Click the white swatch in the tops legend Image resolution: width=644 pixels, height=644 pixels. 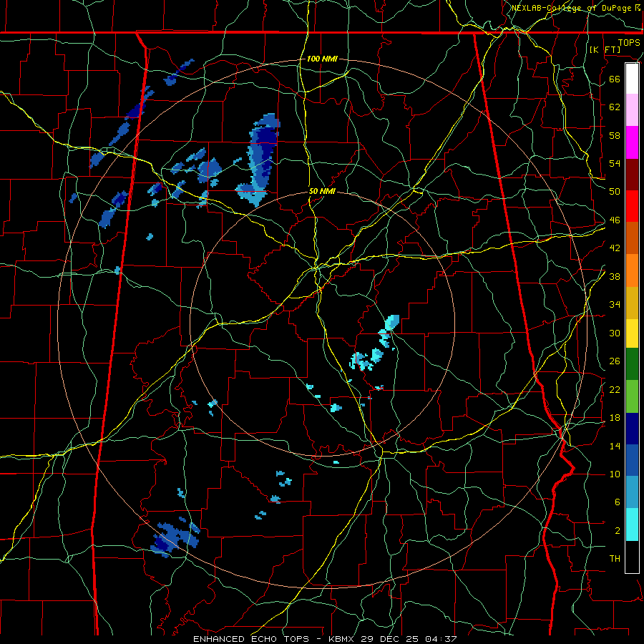632,79
